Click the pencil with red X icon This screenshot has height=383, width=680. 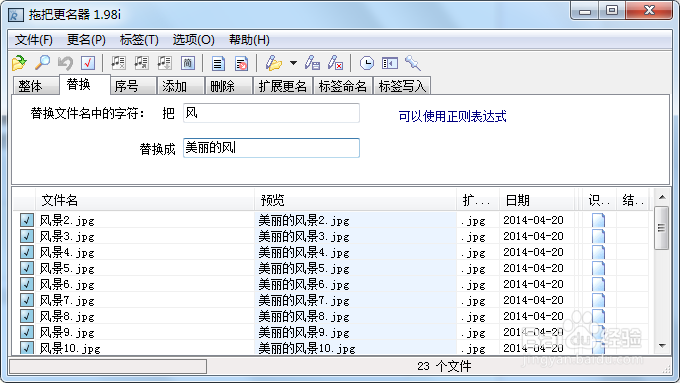335,63
